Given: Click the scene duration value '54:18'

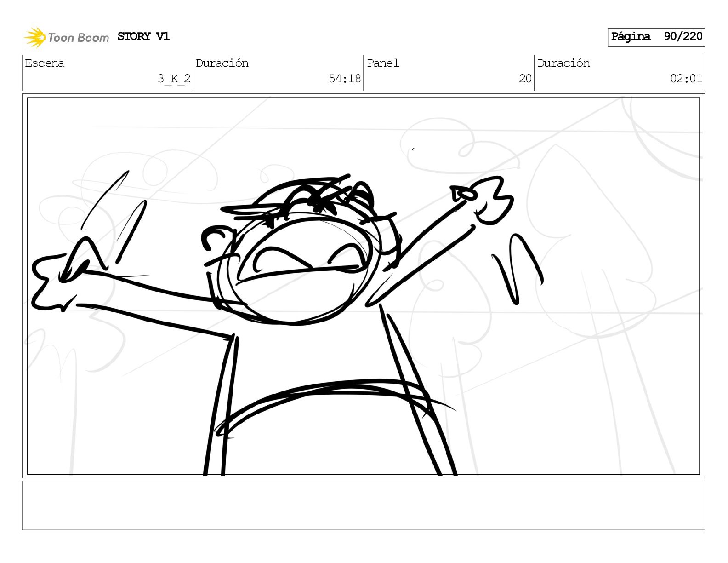Looking at the screenshot, I should (x=345, y=79).
